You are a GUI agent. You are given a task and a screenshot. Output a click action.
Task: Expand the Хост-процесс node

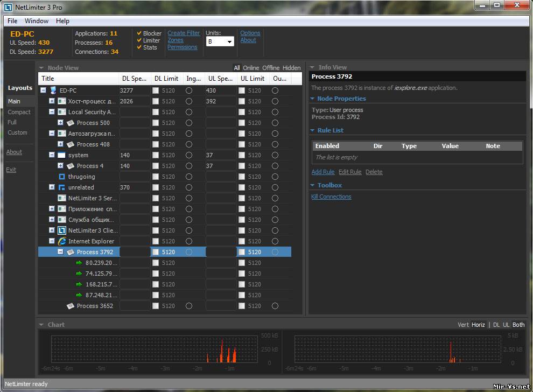tap(52, 101)
